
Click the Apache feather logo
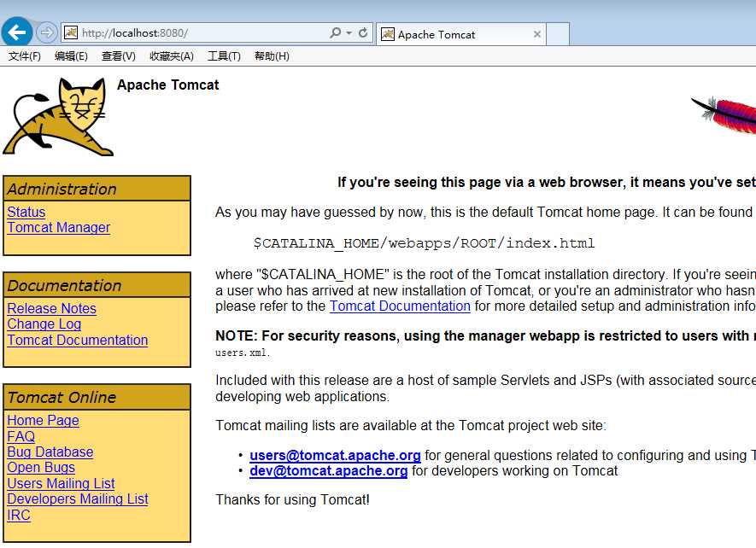coord(724,114)
